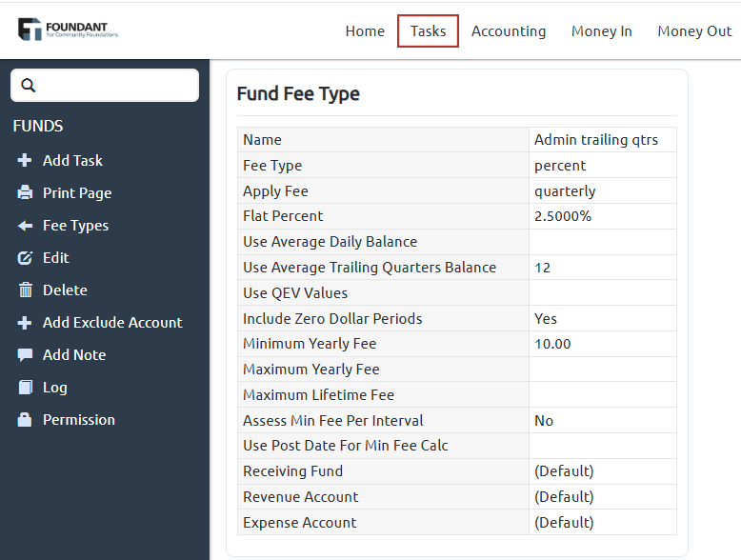Screen dimensions: 741x560
Task: Click the Log book icon
Action: click(26, 387)
